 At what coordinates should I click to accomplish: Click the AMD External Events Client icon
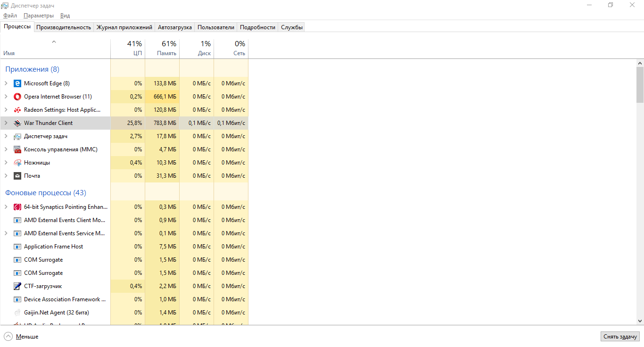(x=17, y=220)
